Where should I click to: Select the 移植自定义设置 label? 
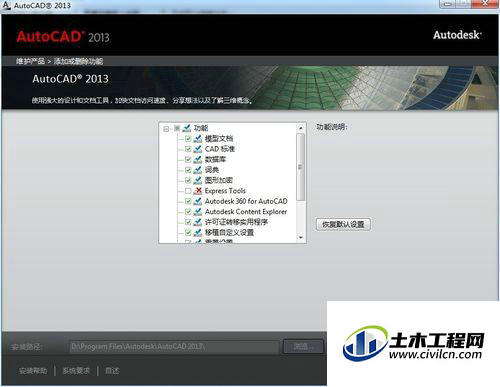tap(229, 233)
